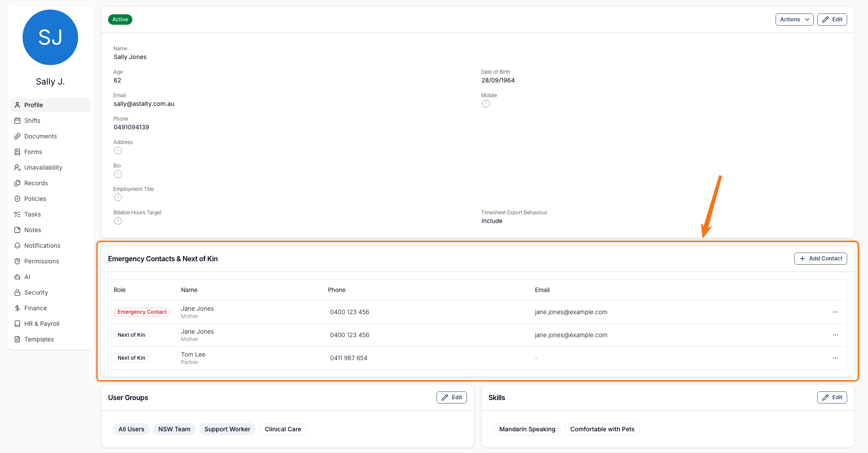Open the Notes icon in sidebar
Viewport: 868px width, 453px height.
click(x=17, y=230)
